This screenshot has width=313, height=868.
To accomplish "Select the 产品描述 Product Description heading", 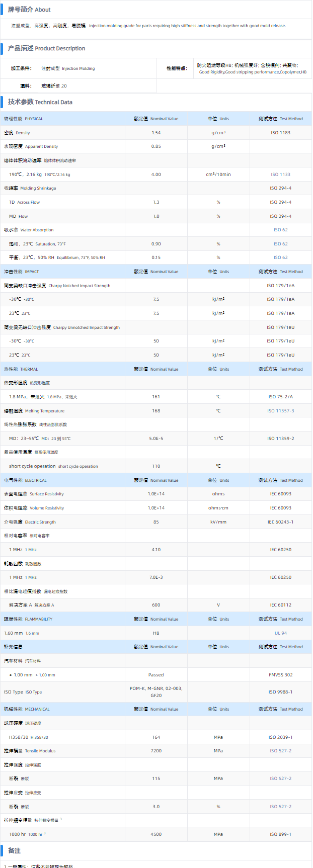I will pyautogui.click(x=46, y=48).
